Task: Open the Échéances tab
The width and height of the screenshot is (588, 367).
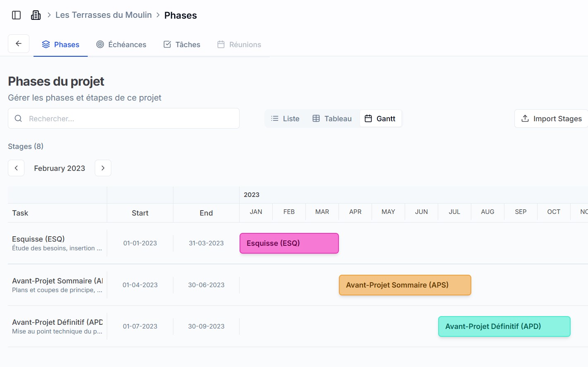Action: click(x=121, y=45)
